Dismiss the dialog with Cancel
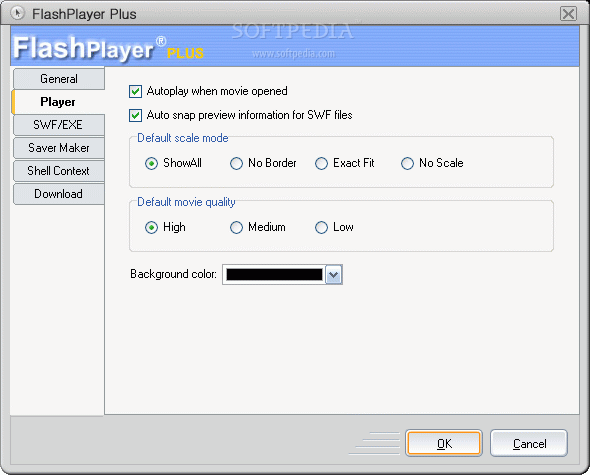 (529, 443)
